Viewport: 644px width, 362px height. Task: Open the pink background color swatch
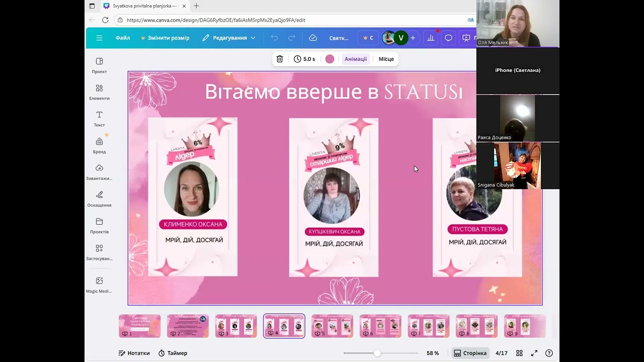click(x=330, y=59)
